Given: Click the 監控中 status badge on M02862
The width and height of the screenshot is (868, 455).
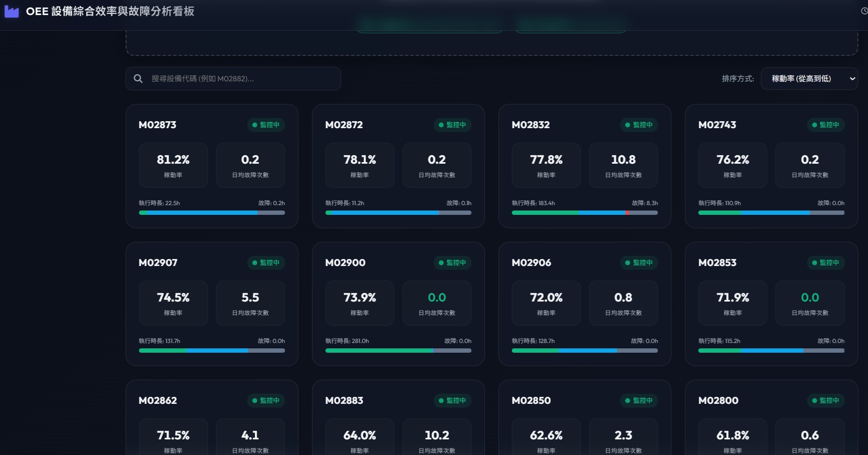Looking at the screenshot, I should tap(266, 401).
